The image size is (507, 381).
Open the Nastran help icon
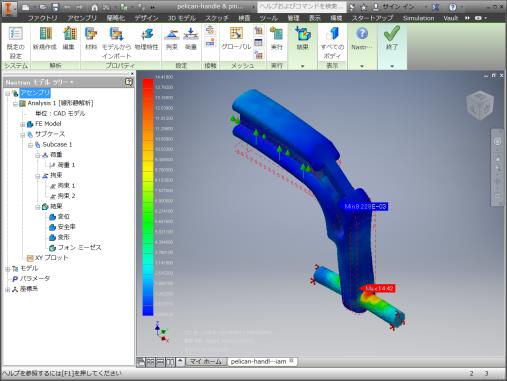pos(362,33)
